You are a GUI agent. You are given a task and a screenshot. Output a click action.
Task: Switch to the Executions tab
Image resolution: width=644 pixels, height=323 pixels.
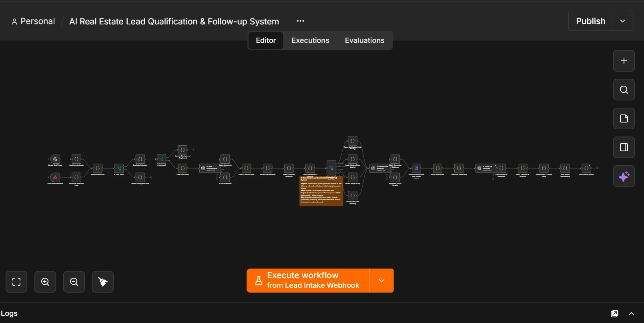[311, 40]
